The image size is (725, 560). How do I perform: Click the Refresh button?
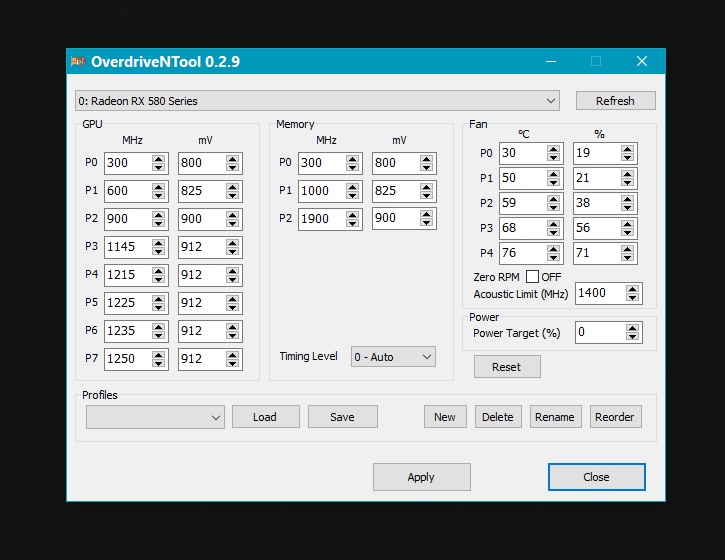click(615, 101)
